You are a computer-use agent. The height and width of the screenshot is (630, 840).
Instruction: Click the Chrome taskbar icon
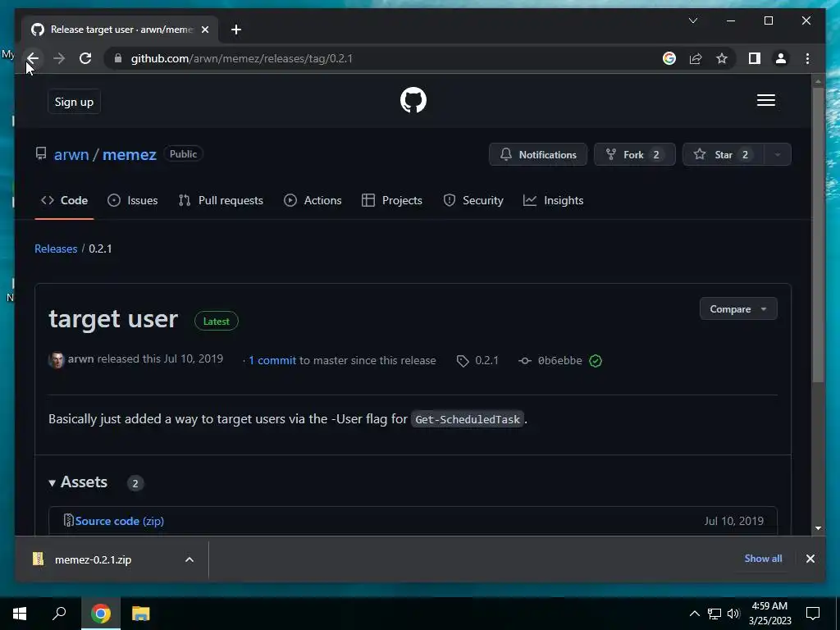101,614
